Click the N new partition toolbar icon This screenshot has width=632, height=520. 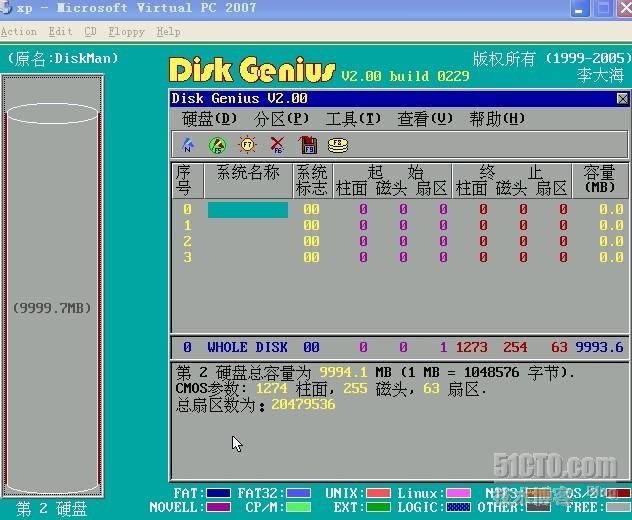coord(188,145)
